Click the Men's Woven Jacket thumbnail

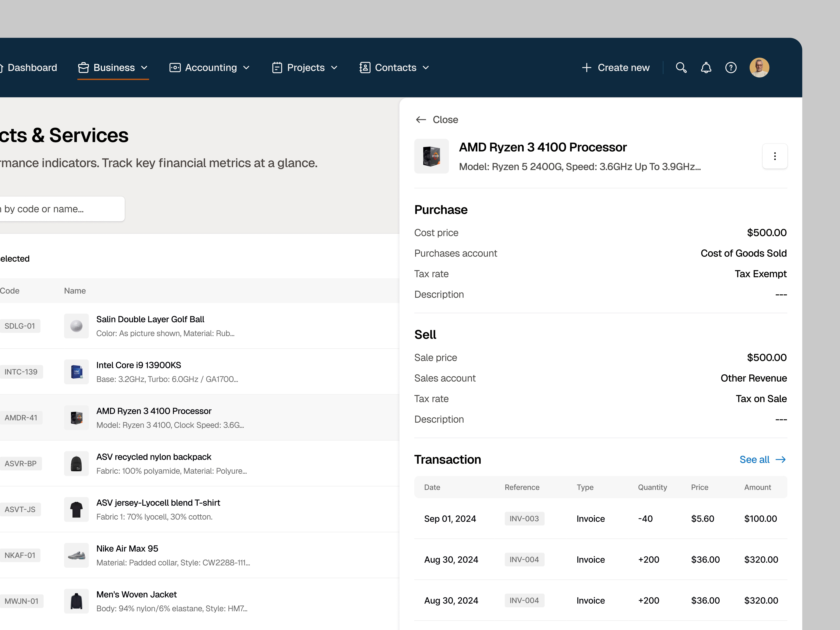[x=76, y=601]
